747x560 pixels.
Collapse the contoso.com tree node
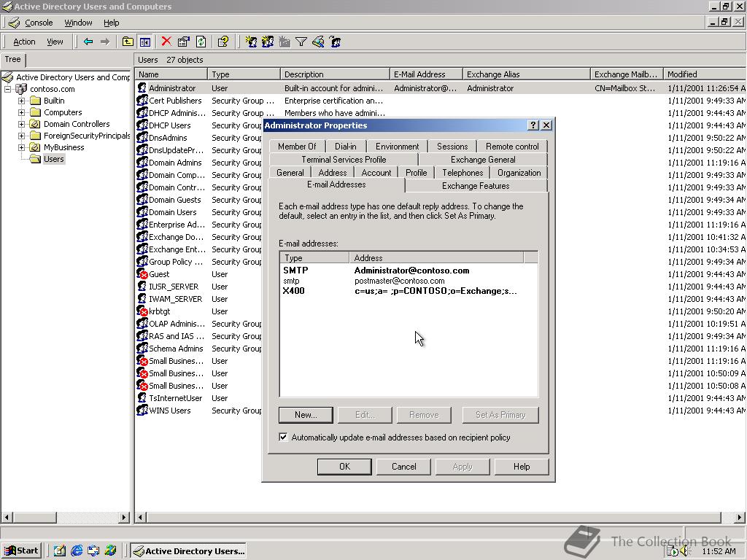point(7,89)
